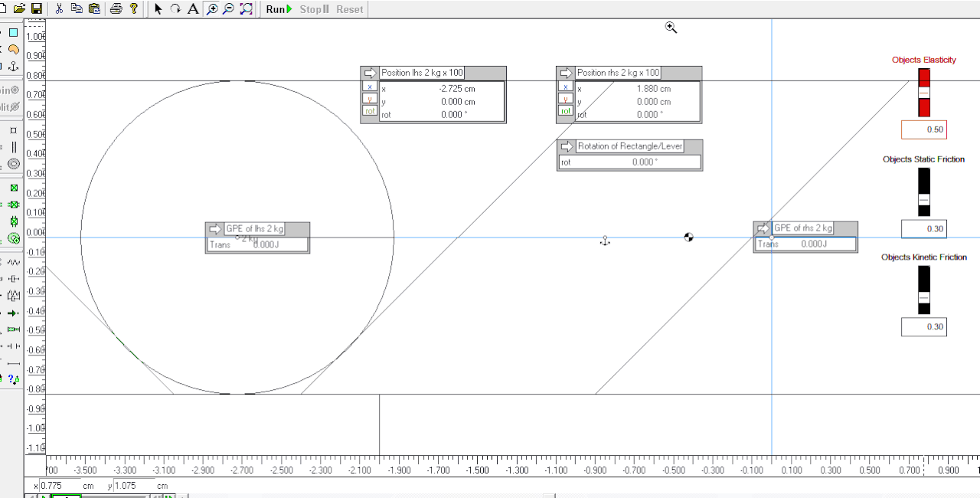Click the Objects Static Friction label
The image size is (980, 498).
(x=923, y=159)
